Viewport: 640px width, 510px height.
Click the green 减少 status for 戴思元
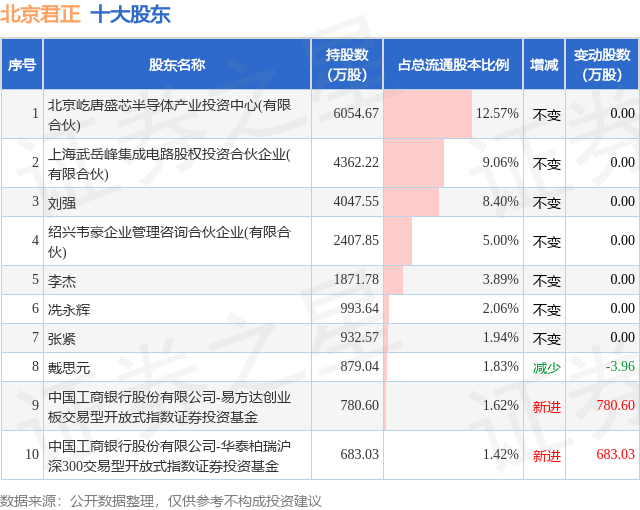click(547, 368)
